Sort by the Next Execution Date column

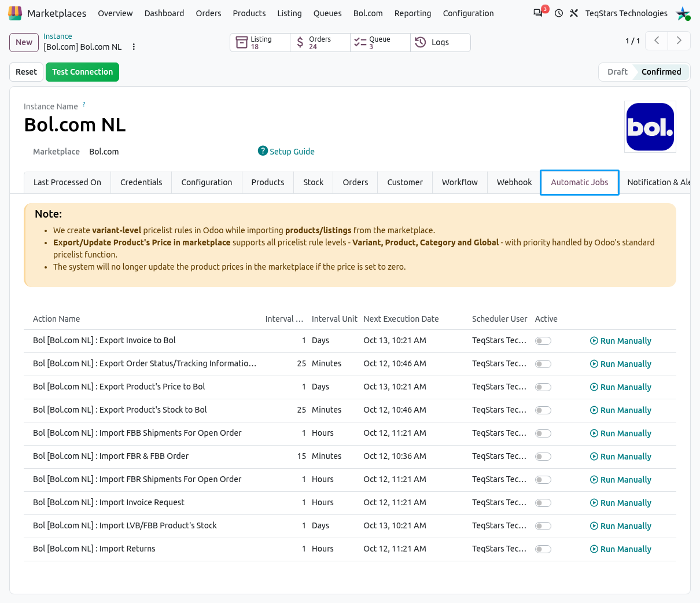401,319
